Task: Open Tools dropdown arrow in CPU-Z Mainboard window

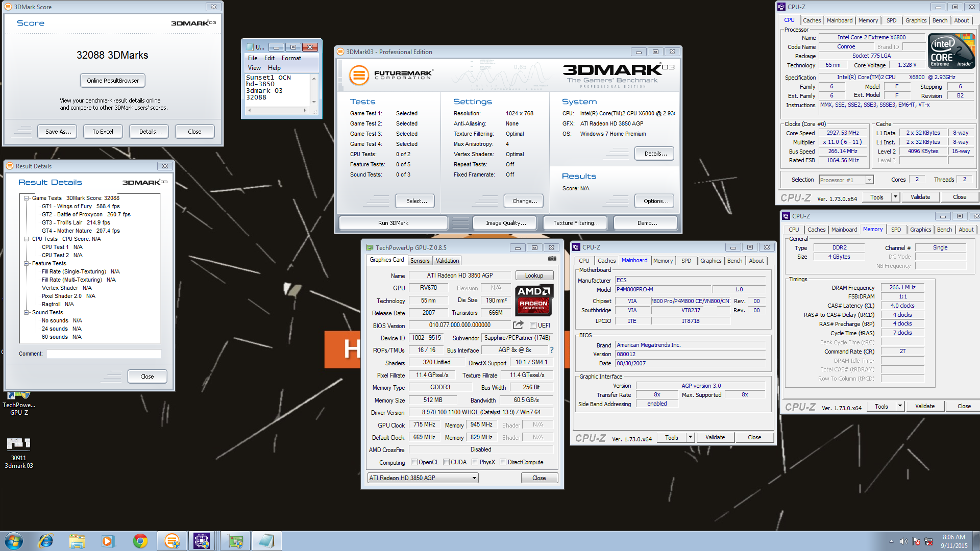Action: pos(690,437)
